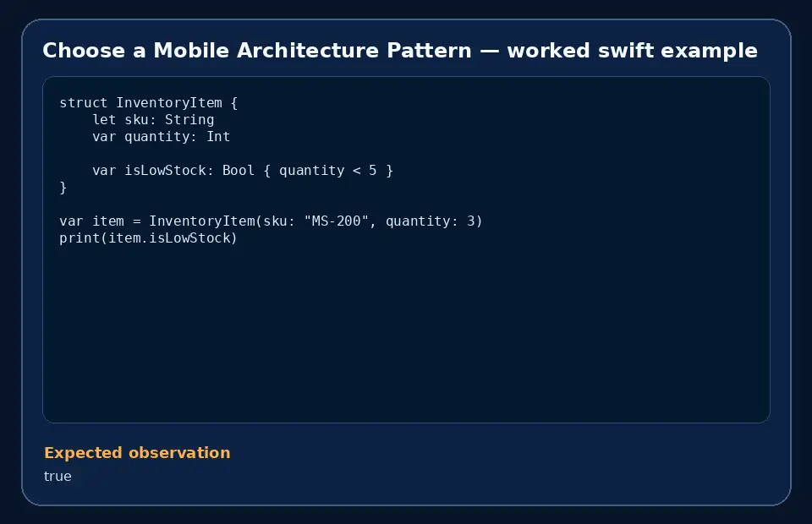812x524 pixels.
Task: Click the closing brace of the struct
Action: pyautogui.click(x=63, y=188)
